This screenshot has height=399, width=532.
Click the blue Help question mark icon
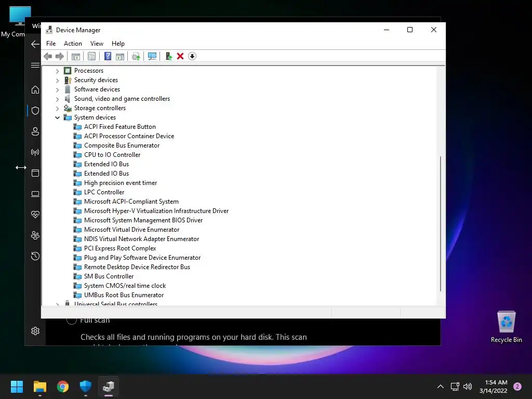108,56
